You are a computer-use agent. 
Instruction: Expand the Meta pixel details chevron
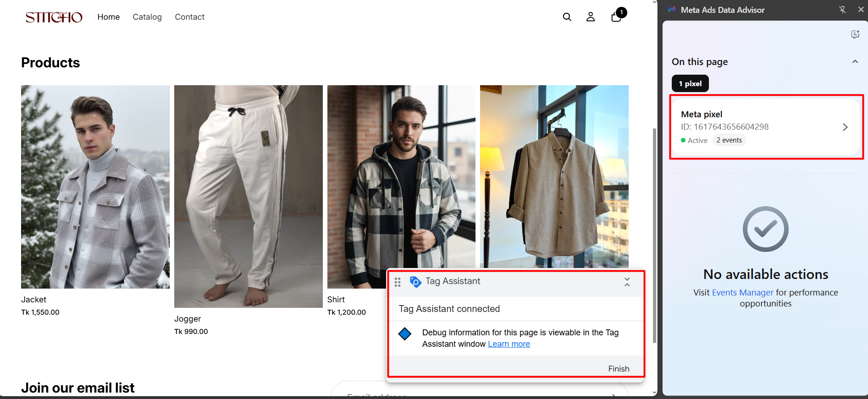pyautogui.click(x=845, y=127)
